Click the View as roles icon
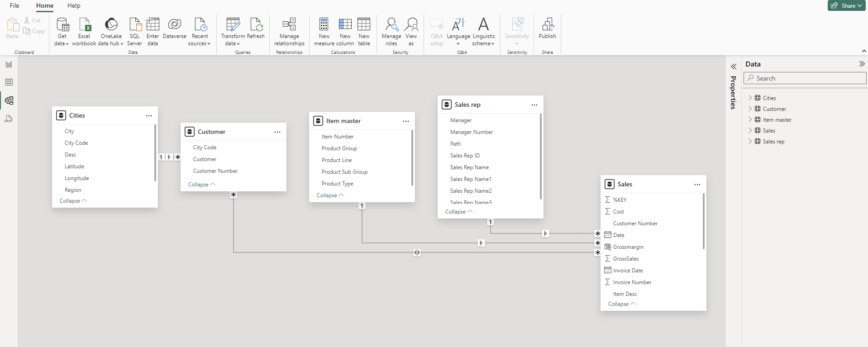The image size is (868, 347). 411,24
